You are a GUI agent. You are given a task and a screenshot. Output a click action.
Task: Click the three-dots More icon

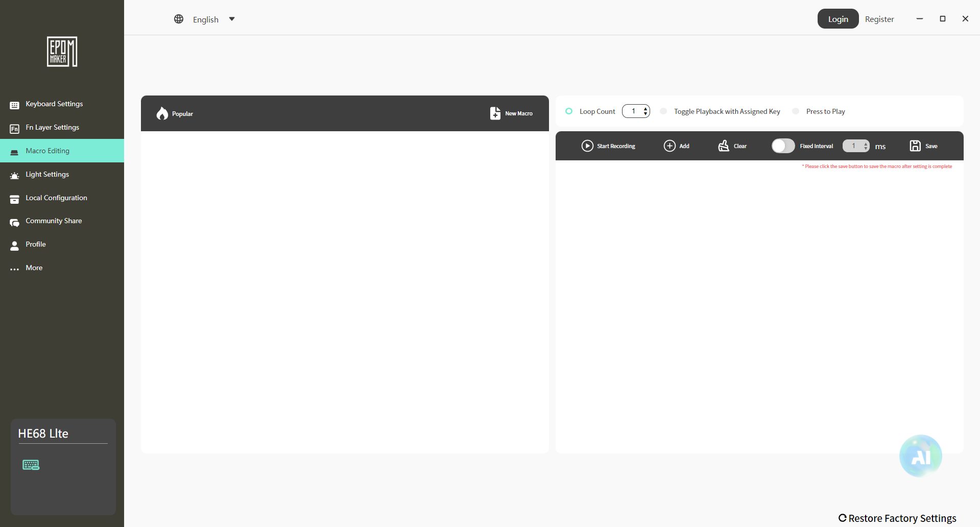(x=14, y=269)
